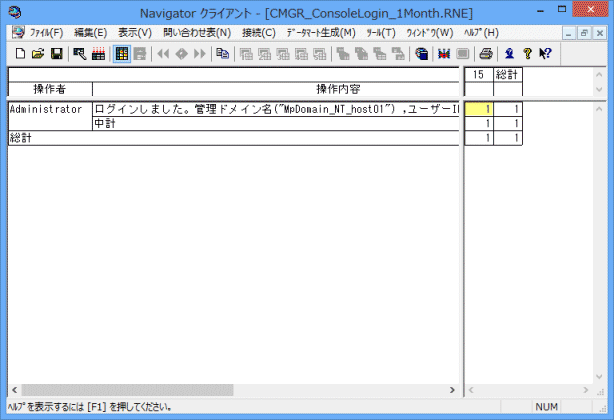Viewport: 614px width, 420px height.
Task: Click up arrow of data pane vertical scrollbar
Action: click(599, 109)
